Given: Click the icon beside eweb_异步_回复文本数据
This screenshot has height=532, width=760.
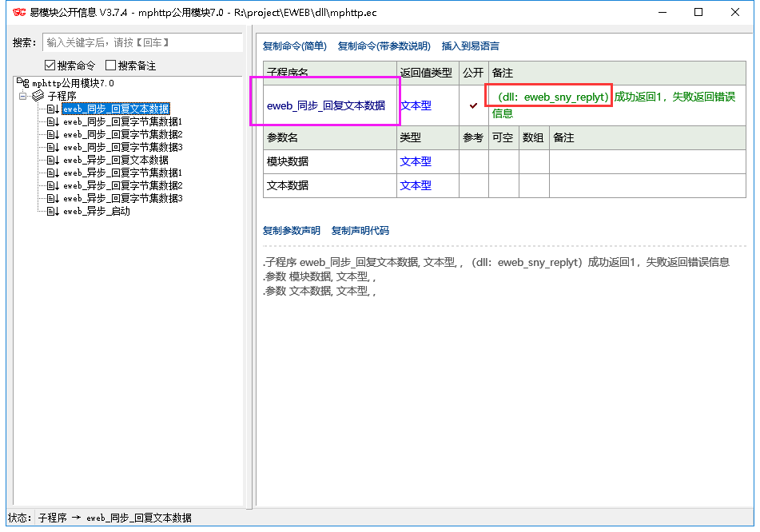Looking at the screenshot, I should 53,160.
